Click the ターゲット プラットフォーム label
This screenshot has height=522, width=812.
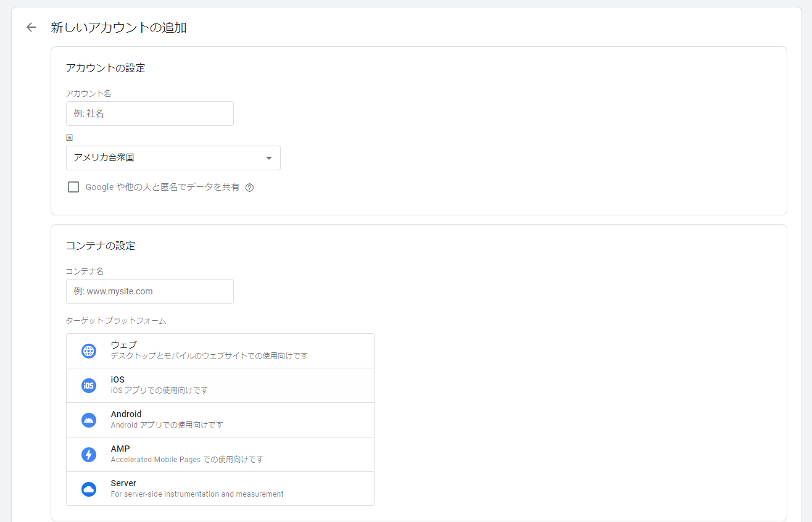click(116, 321)
